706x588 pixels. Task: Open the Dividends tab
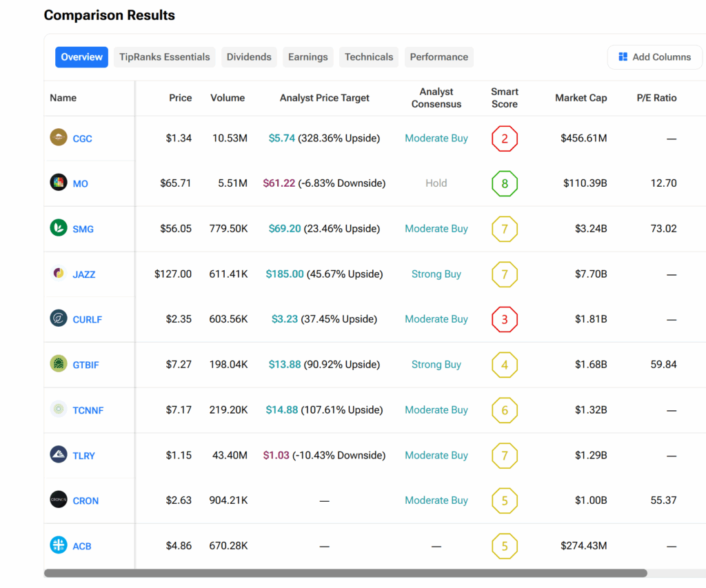(x=249, y=57)
